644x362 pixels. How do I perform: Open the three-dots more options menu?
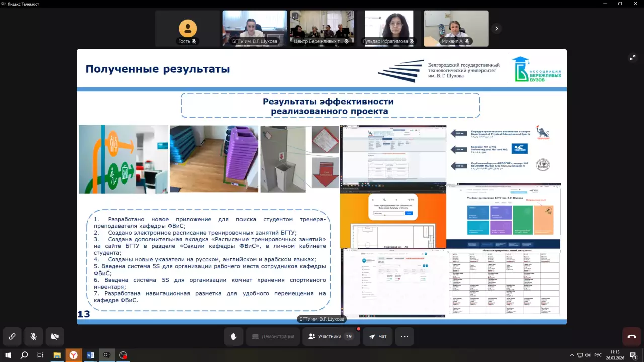tap(405, 336)
